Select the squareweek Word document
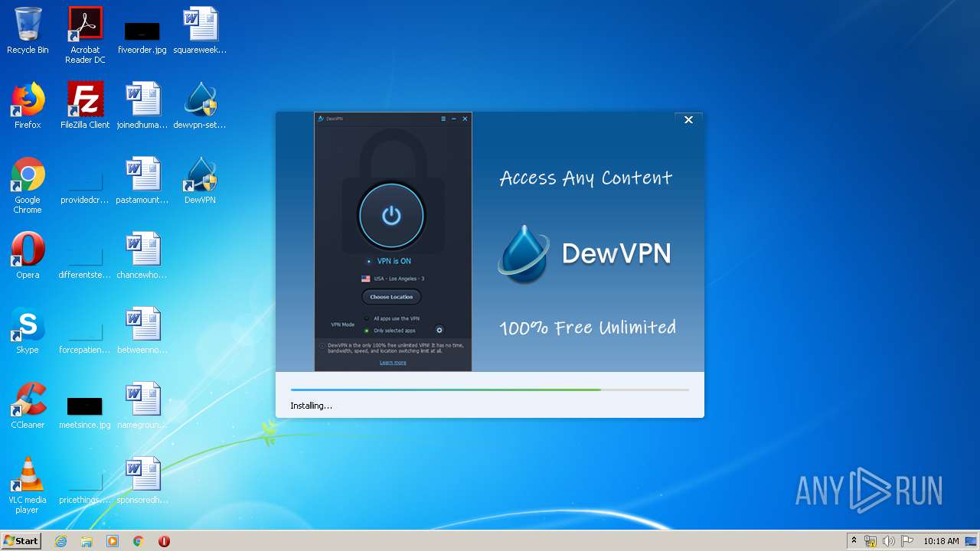The image size is (980, 551). [x=200, y=31]
